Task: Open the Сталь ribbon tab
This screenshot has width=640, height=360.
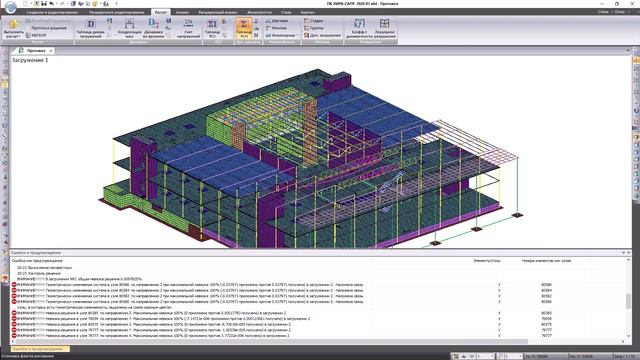Action: pyautogui.click(x=286, y=12)
